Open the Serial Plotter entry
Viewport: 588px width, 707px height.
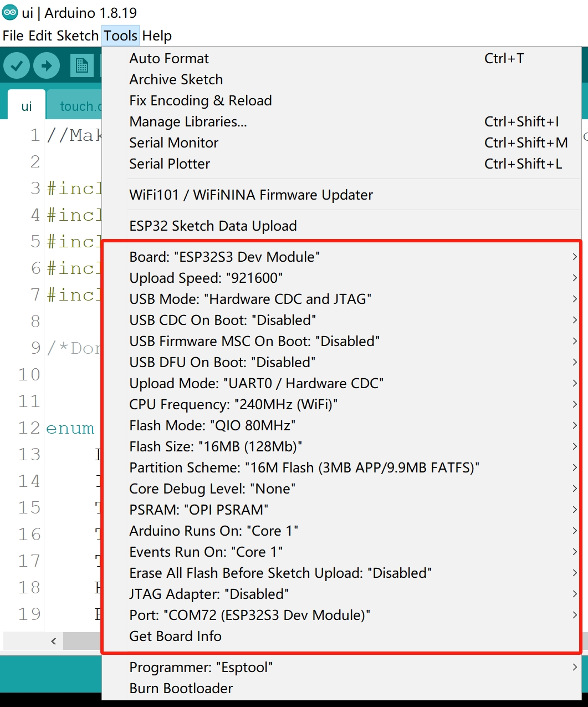[341, 164]
